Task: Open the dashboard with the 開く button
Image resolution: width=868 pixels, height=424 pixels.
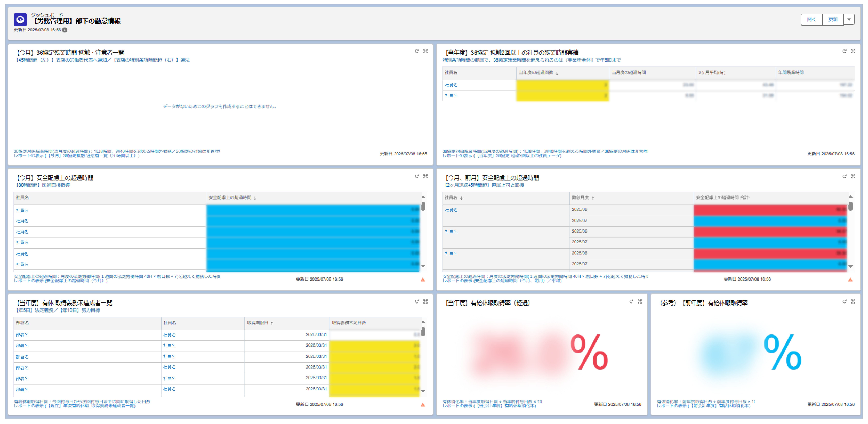Action: click(811, 20)
